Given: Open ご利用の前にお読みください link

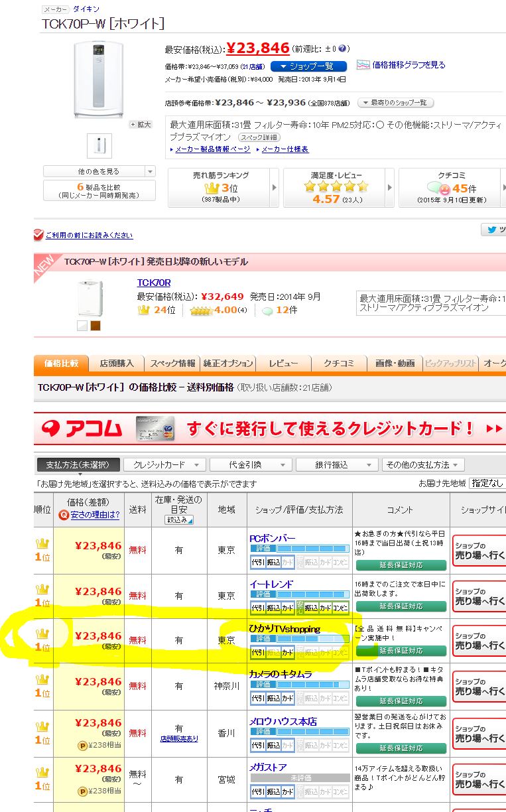Looking at the screenshot, I should pos(89,236).
